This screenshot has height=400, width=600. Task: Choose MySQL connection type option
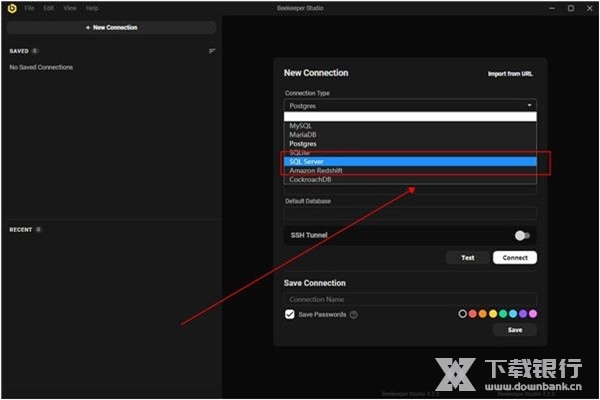(x=410, y=126)
